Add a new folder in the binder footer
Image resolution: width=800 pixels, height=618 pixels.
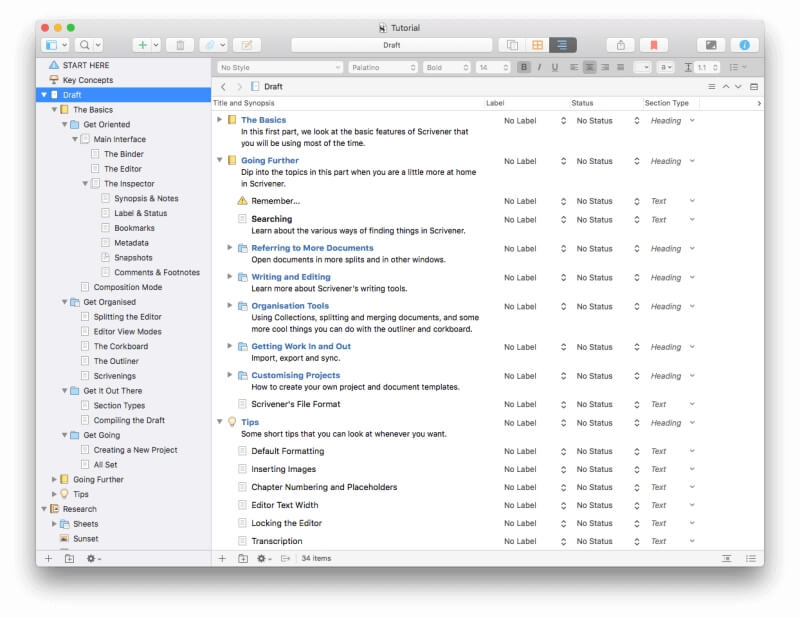[69, 559]
